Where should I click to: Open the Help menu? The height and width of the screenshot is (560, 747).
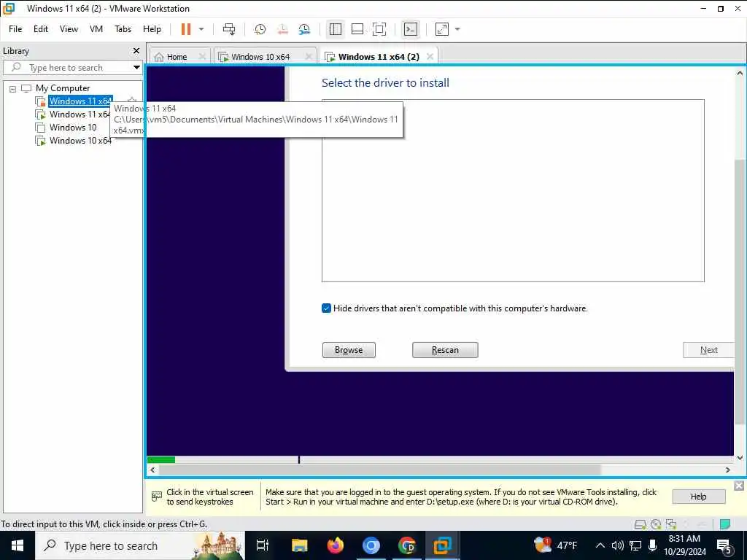[x=152, y=29]
